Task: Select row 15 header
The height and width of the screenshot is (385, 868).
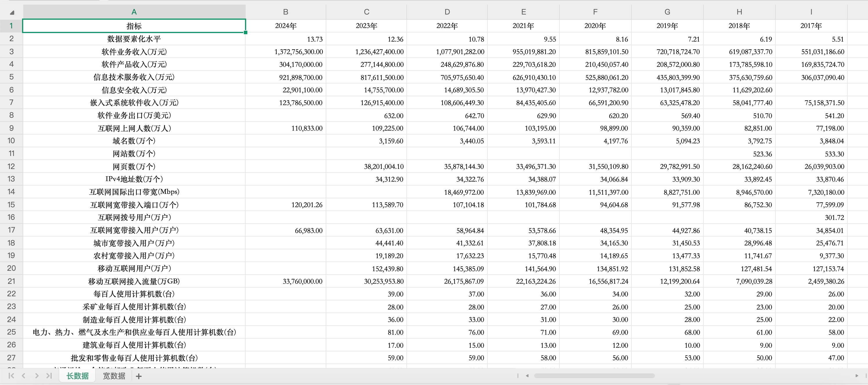Action: coord(11,205)
